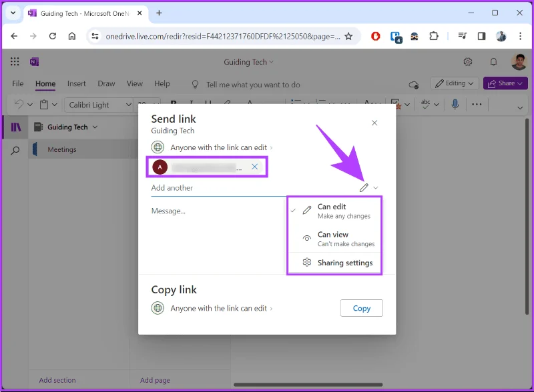Image resolution: width=534 pixels, height=392 pixels.
Task: Click the Add another recipient field
Action: point(253,188)
